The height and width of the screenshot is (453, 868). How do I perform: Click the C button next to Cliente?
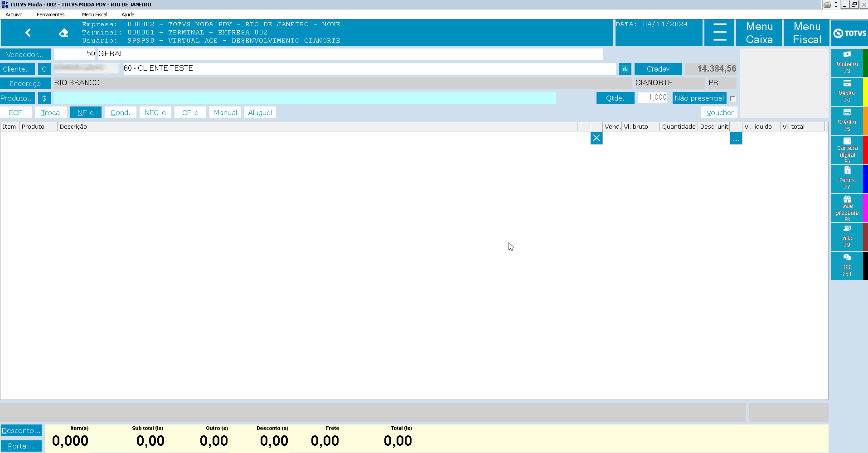44,69
